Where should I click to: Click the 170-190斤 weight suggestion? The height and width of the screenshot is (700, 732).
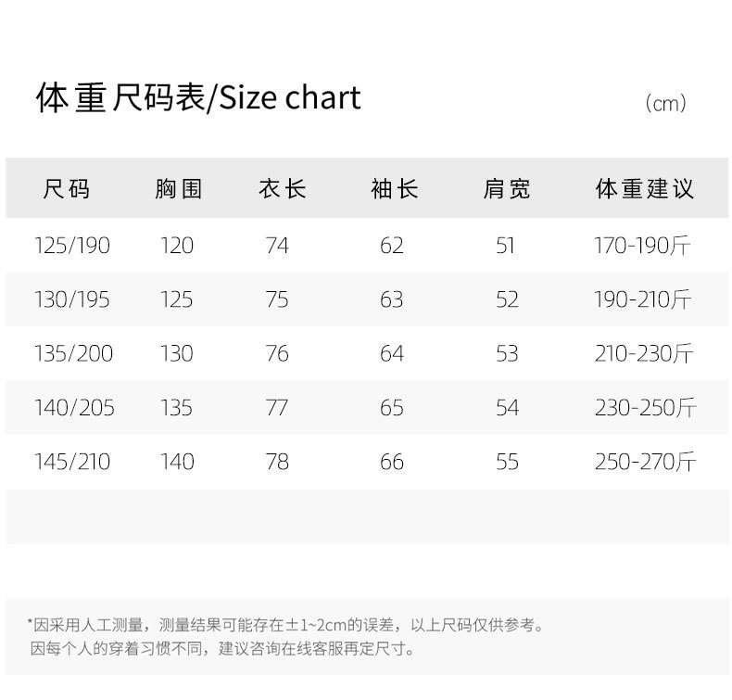[x=643, y=246]
